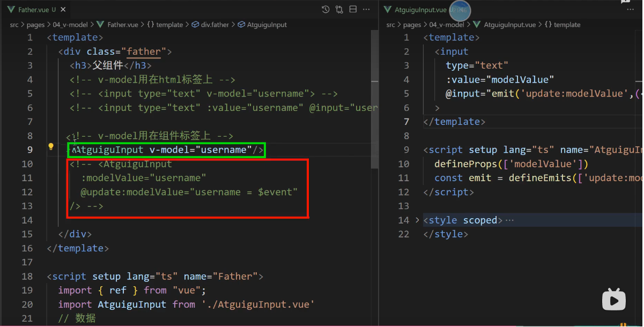Click closing '</div>' tag on line 15
The width and height of the screenshot is (644, 327).
(75, 234)
